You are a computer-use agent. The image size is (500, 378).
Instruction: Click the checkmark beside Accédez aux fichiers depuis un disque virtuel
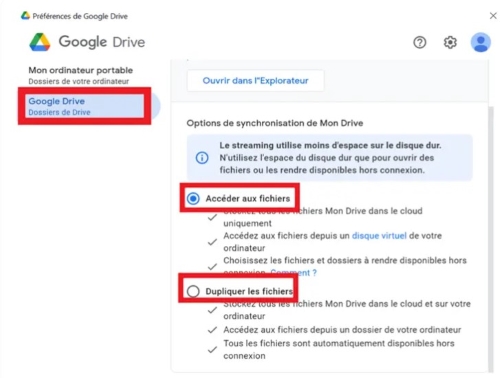click(x=212, y=242)
